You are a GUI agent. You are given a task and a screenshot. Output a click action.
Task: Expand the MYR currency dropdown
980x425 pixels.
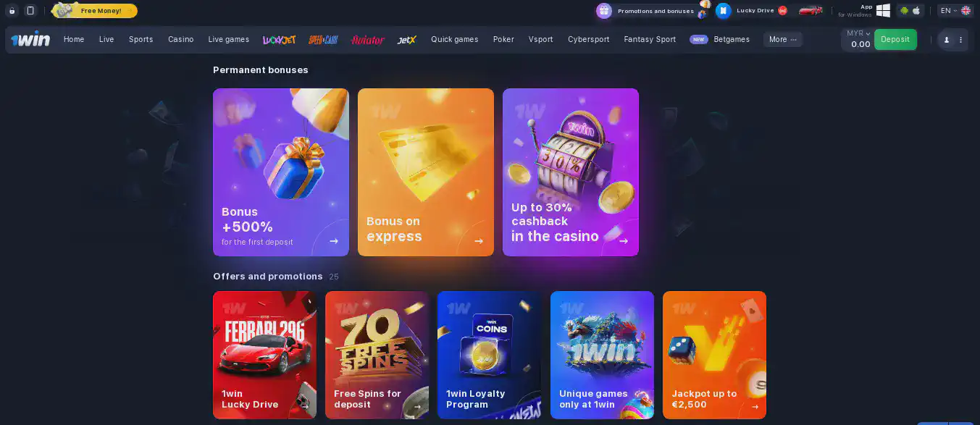858,33
